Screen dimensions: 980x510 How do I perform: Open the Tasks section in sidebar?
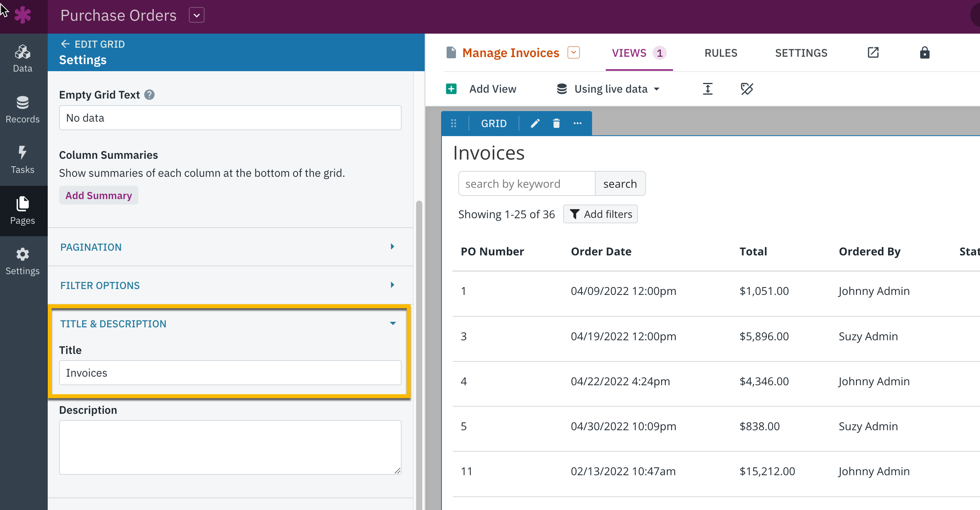(x=23, y=160)
